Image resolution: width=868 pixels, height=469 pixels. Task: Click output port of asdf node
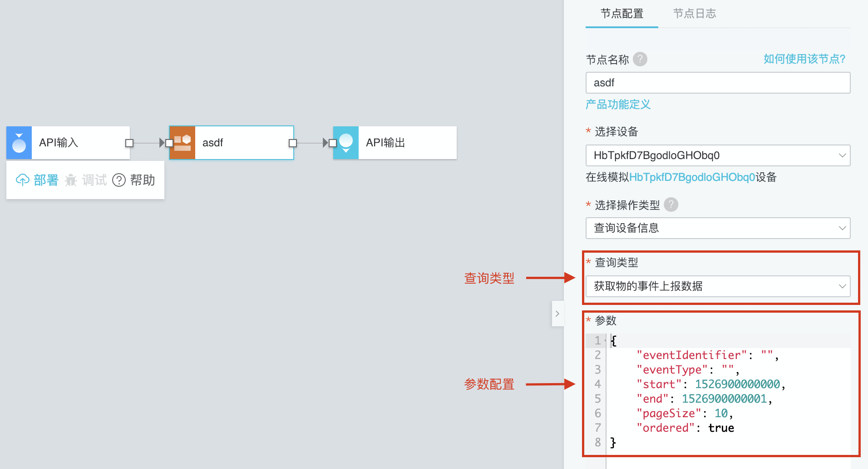click(293, 143)
